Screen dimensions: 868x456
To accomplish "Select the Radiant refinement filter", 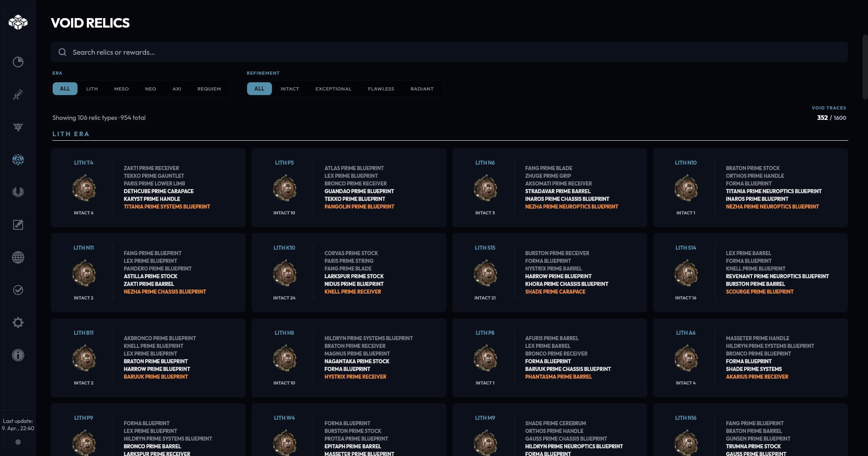I will (422, 89).
